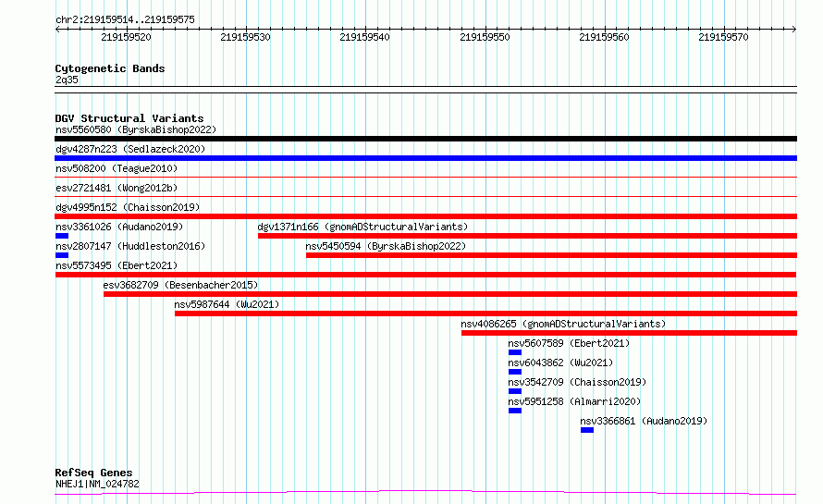Open nsv5987644 (Wu2021) label

(x=227, y=304)
